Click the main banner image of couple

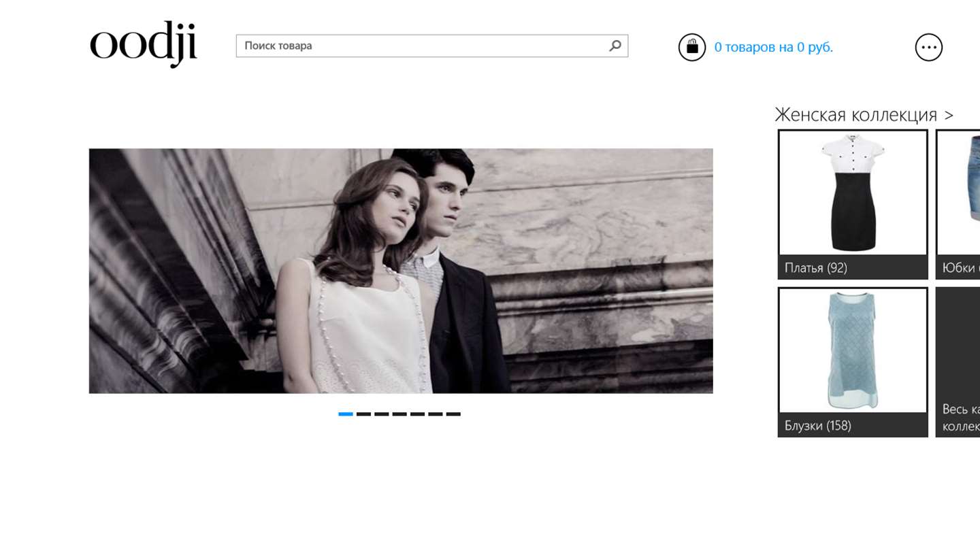[401, 271]
